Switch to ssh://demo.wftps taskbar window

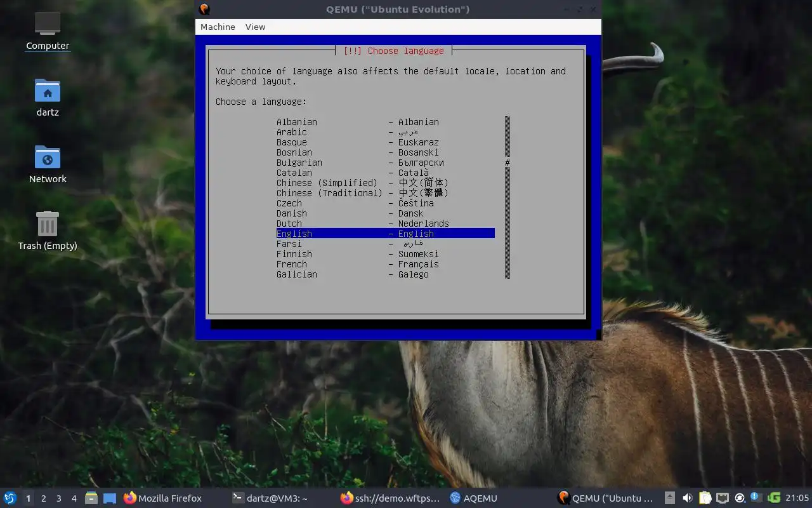390,498
